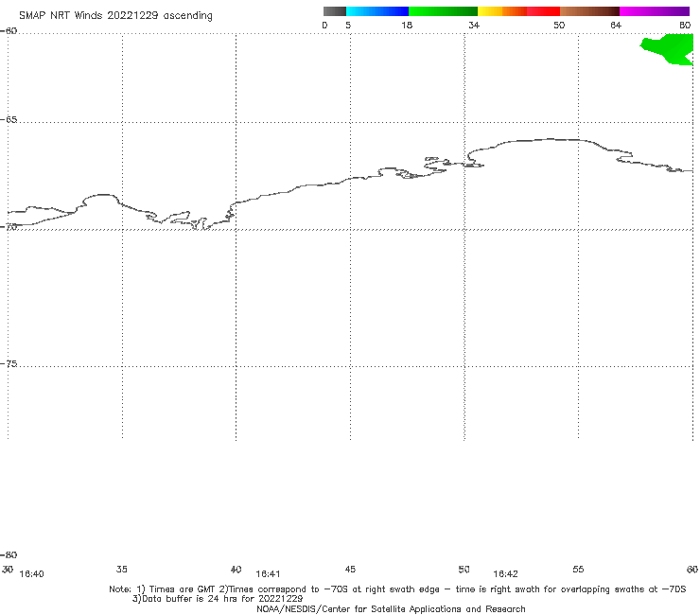The width and height of the screenshot is (700, 615).
Task: Click the NOAA/NESDIS Center credit line
Action: click(391, 608)
